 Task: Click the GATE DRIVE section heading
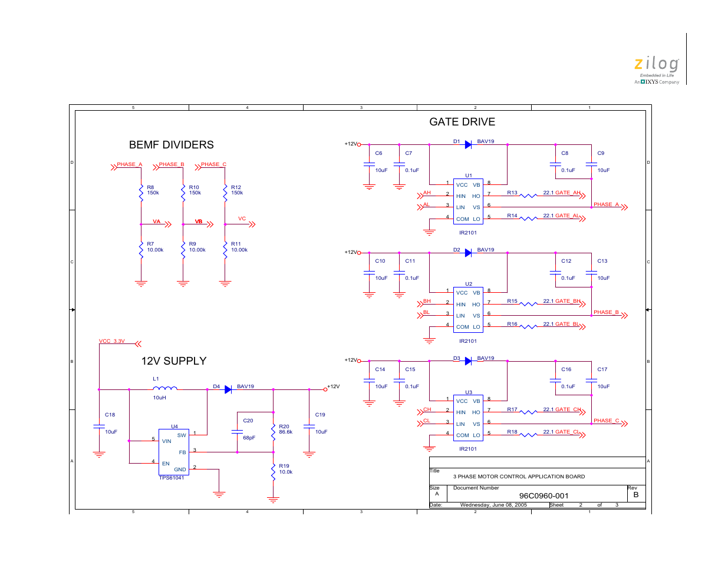click(462, 122)
